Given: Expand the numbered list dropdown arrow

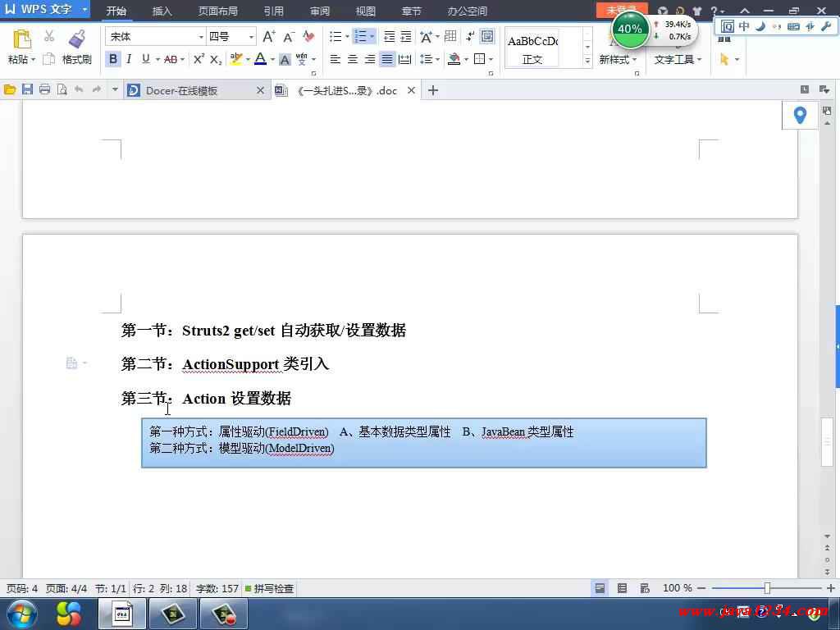Looking at the screenshot, I should pos(372,36).
